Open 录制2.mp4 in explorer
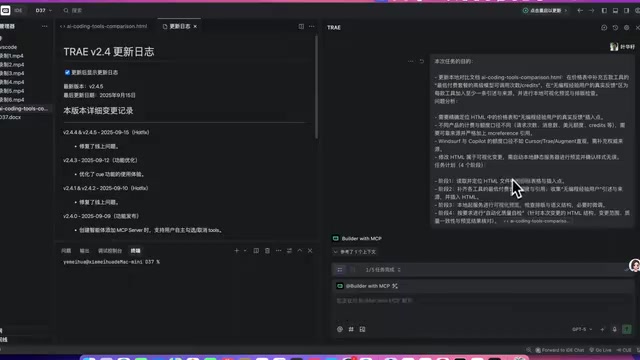Image resolution: width=640 pixels, height=360 pixels. click(12, 64)
